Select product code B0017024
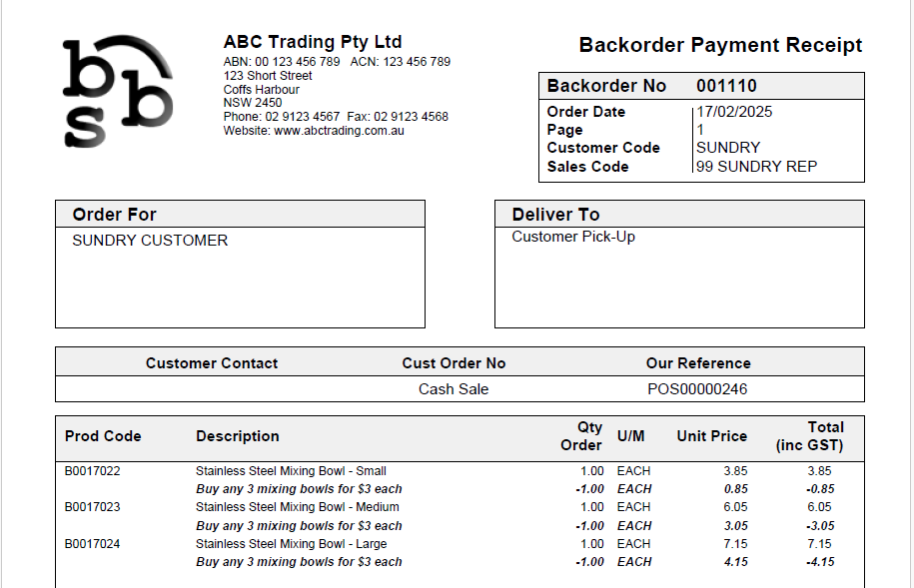The width and height of the screenshot is (914, 588). coord(92,544)
